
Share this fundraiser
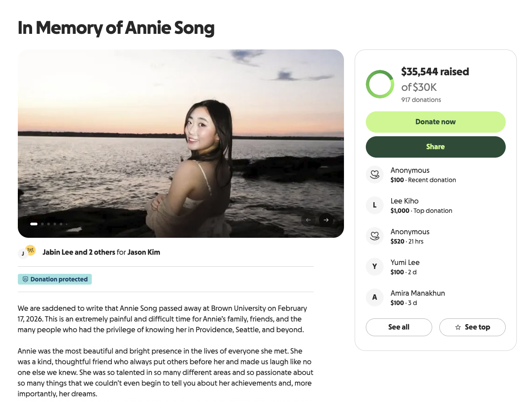click(x=435, y=147)
